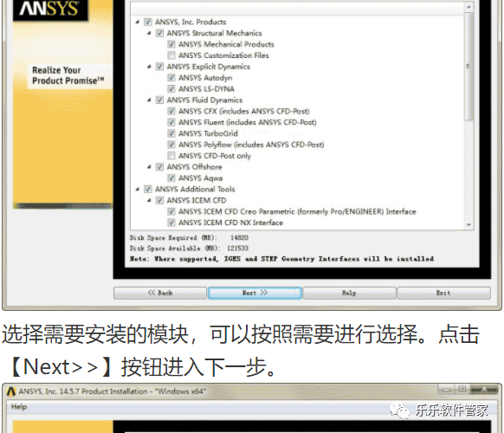Collapse the ANSYS ICEM CFD group arrow
The image size is (504, 433).
[149, 200]
